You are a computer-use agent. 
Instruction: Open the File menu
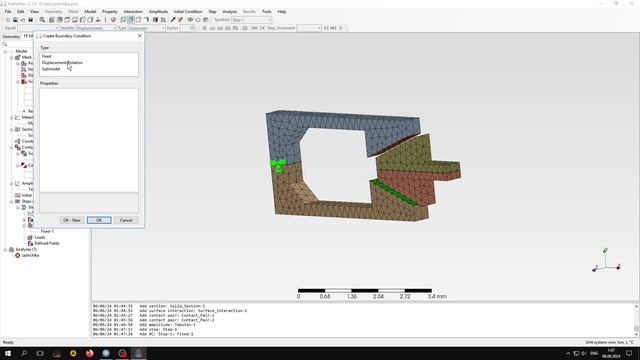tap(8, 11)
